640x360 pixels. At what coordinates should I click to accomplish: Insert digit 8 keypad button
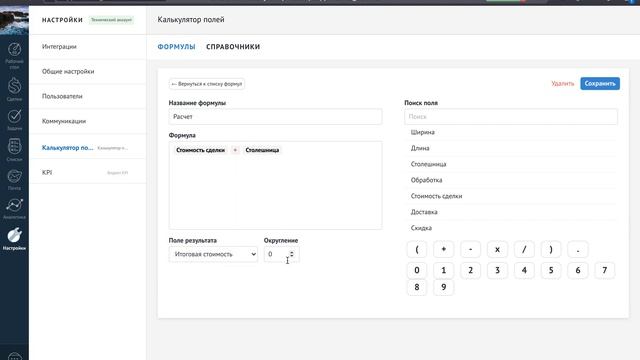pyautogui.click(x=417, y=287)
